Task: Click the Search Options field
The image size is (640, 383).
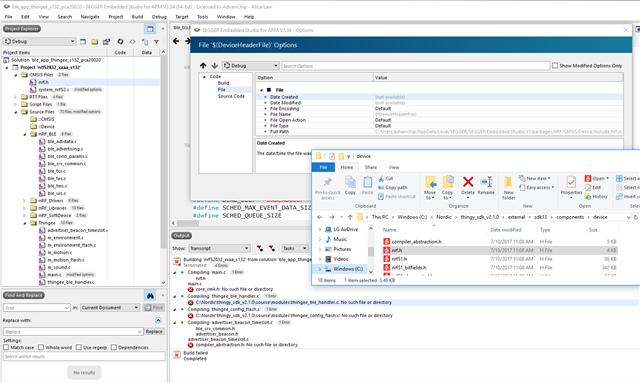Action: [416, 66]
